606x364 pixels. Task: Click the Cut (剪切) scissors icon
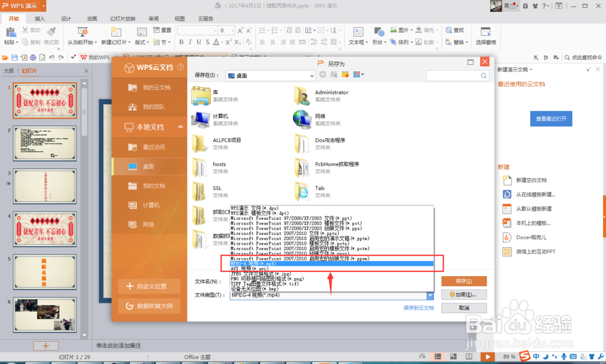click(x=25, y=30)
